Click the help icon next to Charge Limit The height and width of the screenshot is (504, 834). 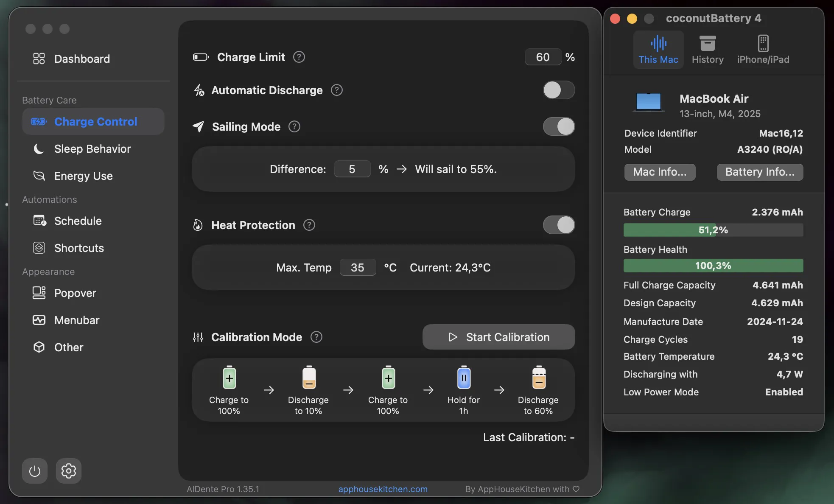click(299, 57)
